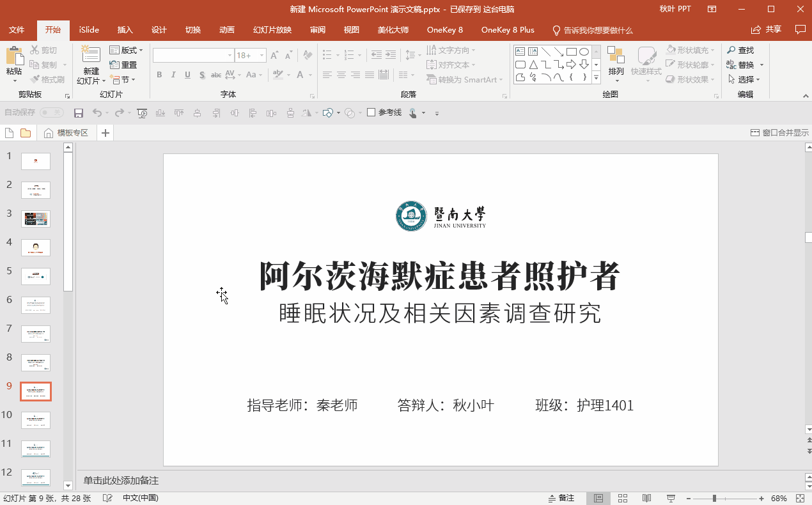This screenshot has width=812, height=505.
Task: Click the New Slide (新建幻灯片) icon
Action: 91,54
